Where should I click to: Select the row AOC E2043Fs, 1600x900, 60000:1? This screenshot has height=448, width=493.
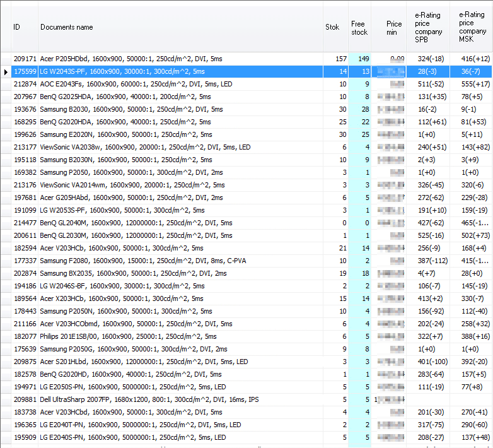coord(180,84)
